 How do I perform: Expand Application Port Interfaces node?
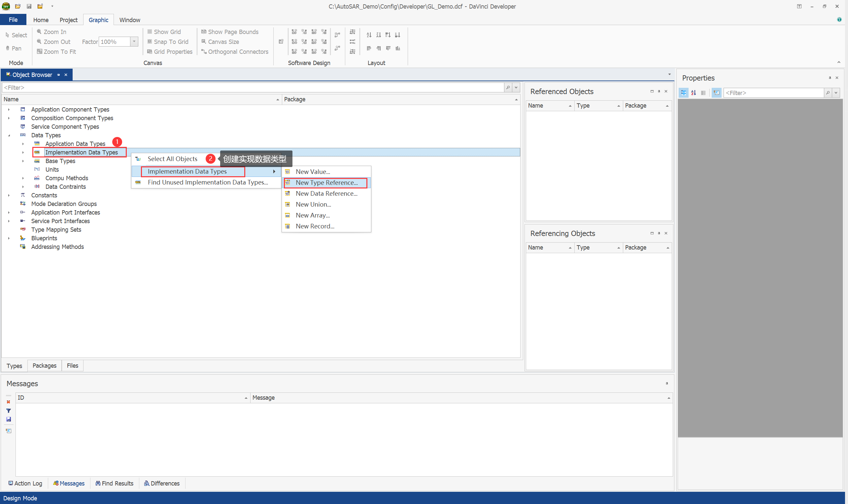(x=9, y=213)
